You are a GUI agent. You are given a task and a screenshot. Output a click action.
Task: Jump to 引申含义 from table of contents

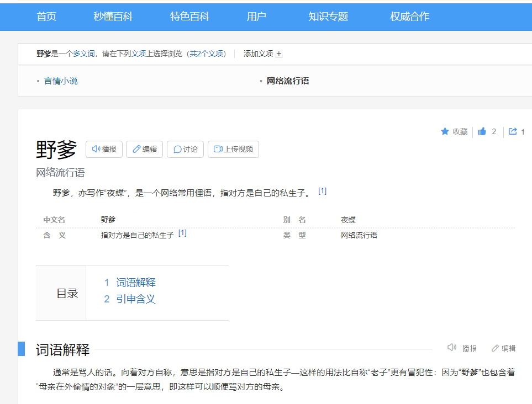coord(136,299)
